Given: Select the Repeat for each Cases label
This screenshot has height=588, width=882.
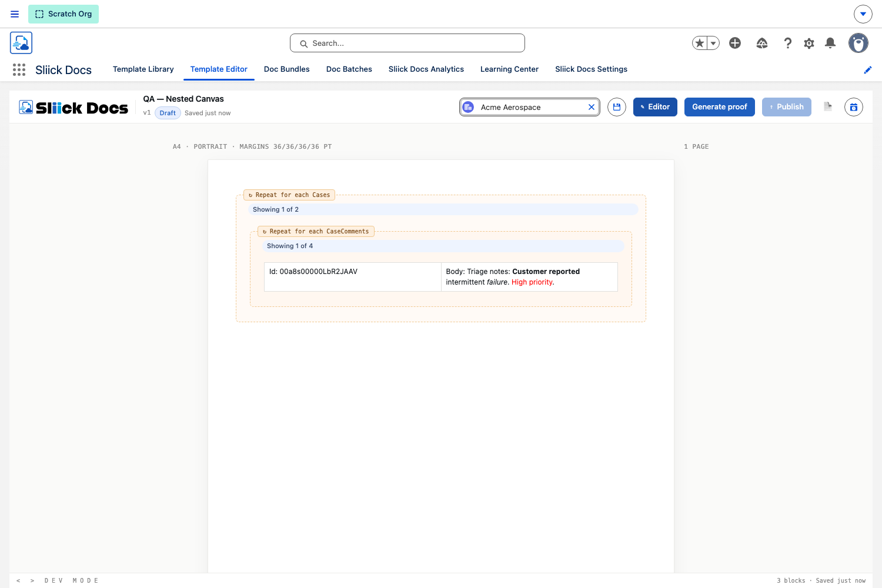Looking at the screenshot, I should coord(289,195).
